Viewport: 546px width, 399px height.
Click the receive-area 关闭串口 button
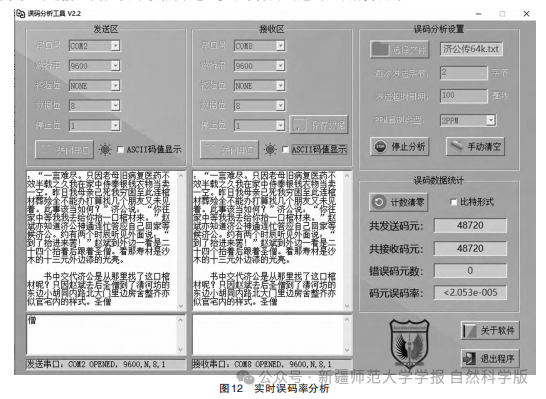pyautogui.click(x=229, y=150)
